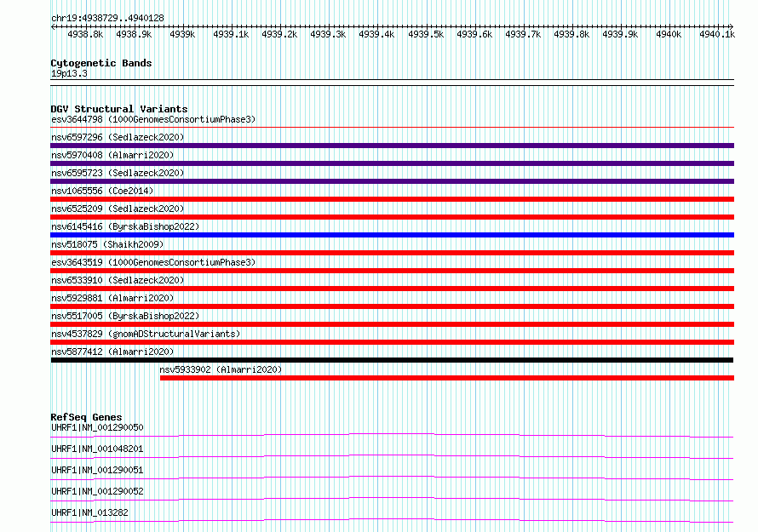Click the left arrow of the ruler
758x532 pixels.
53,26
